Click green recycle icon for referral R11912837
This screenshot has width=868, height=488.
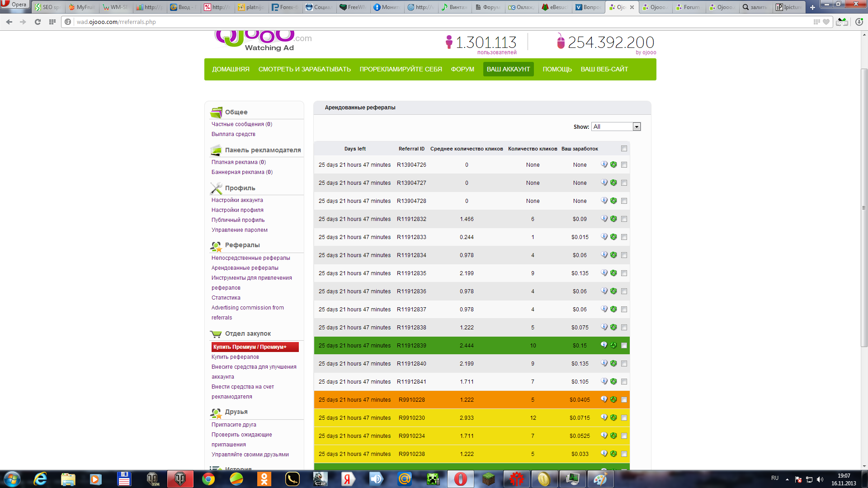point(613,309)
